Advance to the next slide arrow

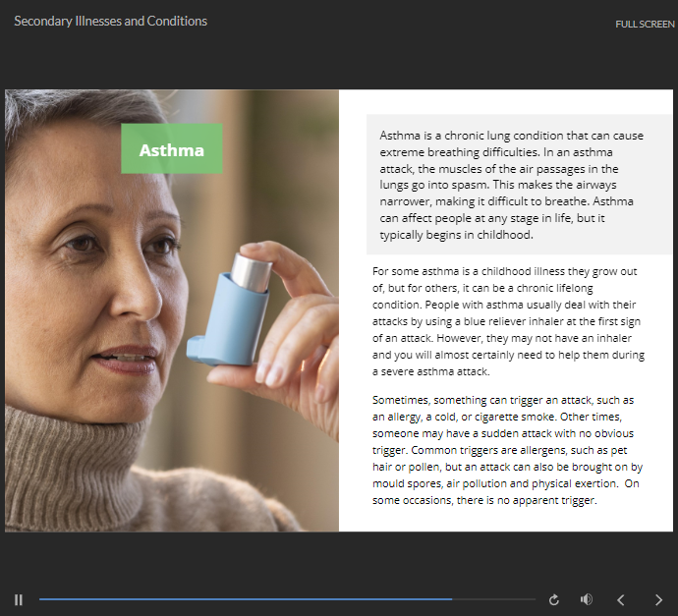coord(658,600)
